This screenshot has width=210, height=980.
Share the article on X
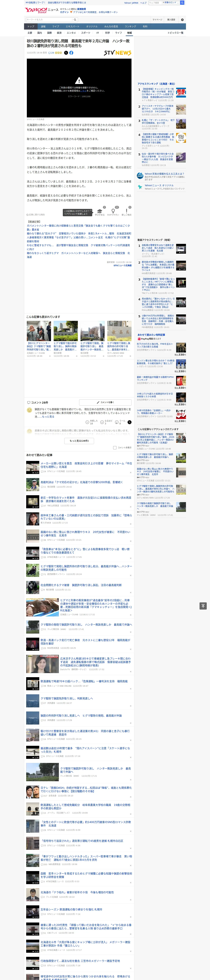(66, 53)
